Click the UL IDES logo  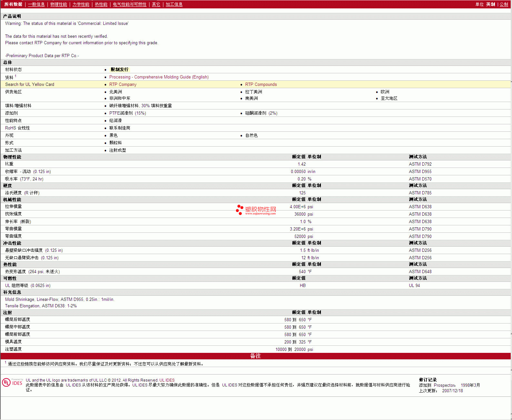[x=12, y=383]
